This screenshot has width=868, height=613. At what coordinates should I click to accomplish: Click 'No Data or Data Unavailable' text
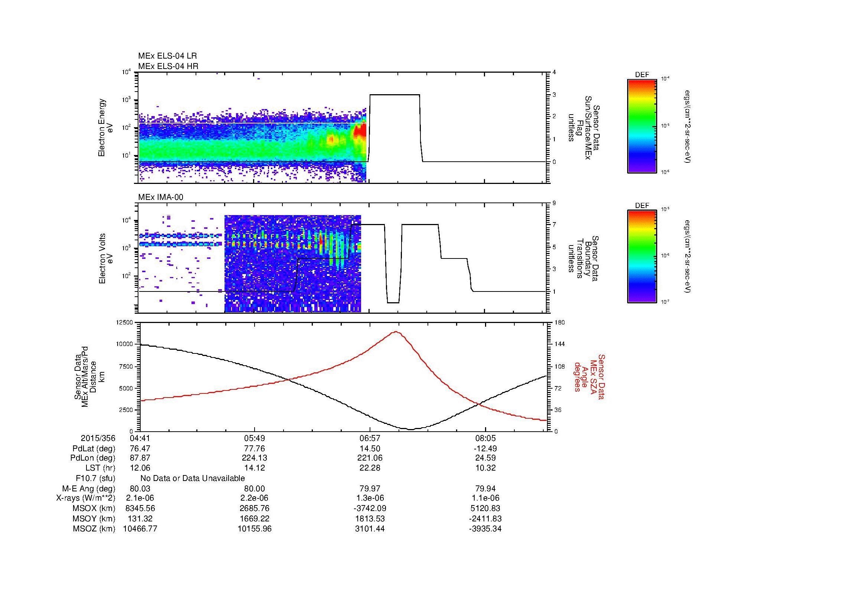(193, 478)
